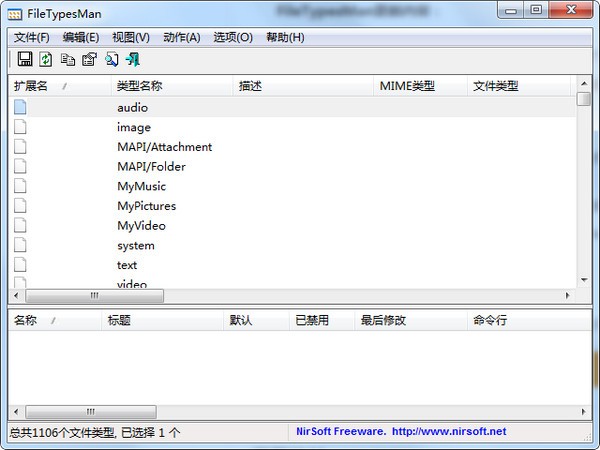The width and height of the screenshot is (600, 450).
Task: Click the lower pane horizontal scroll-left arrow
Action: (16, 412)
